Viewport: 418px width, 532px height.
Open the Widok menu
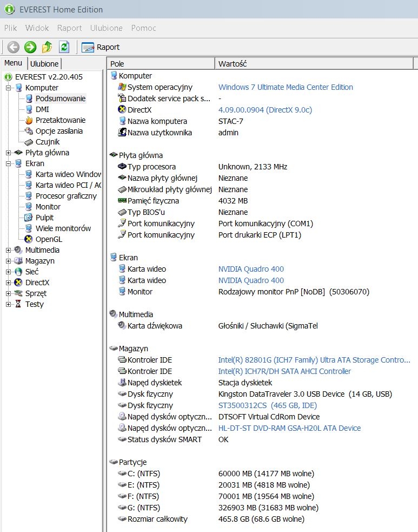pos(37,28)
